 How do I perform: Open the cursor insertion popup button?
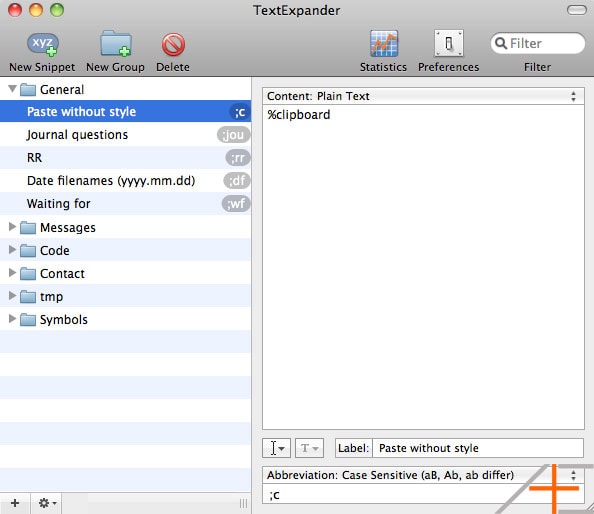pos(277,448)
